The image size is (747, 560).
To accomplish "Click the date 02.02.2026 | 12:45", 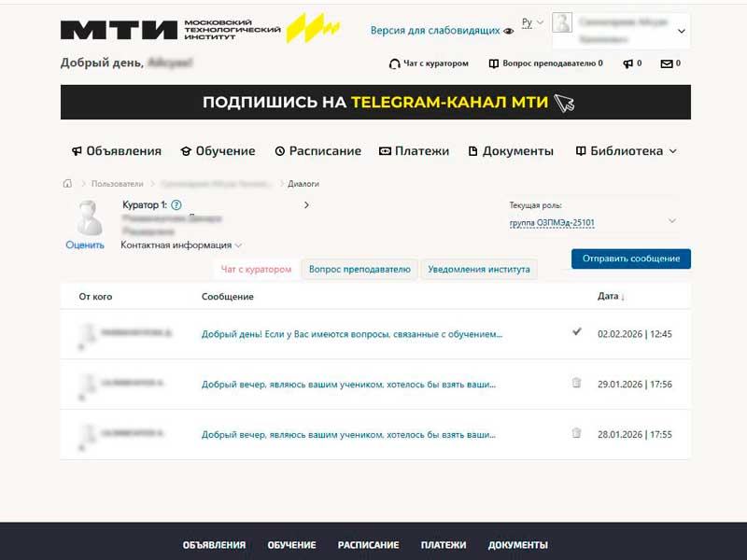I will [x=635, y=334].
